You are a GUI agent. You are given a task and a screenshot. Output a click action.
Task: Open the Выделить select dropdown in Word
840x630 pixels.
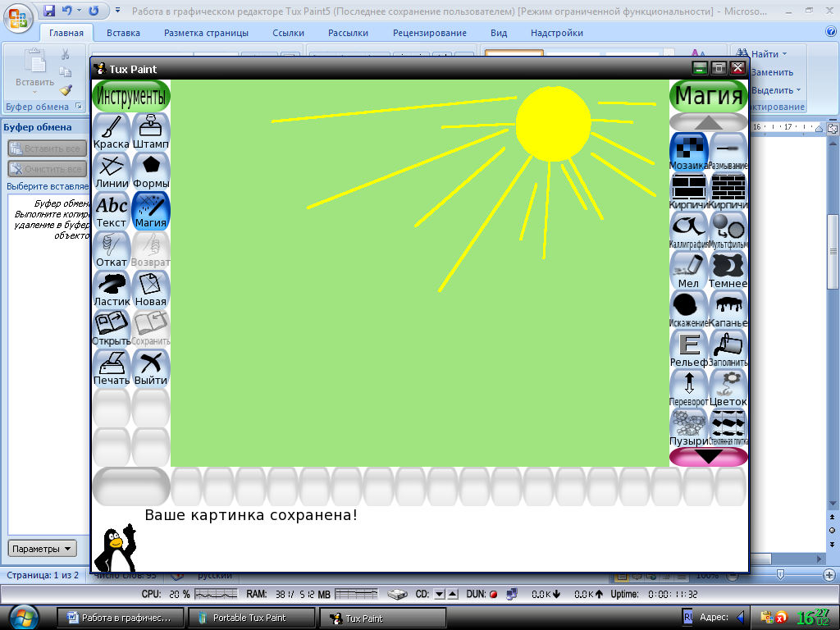(x=776, y=90)
